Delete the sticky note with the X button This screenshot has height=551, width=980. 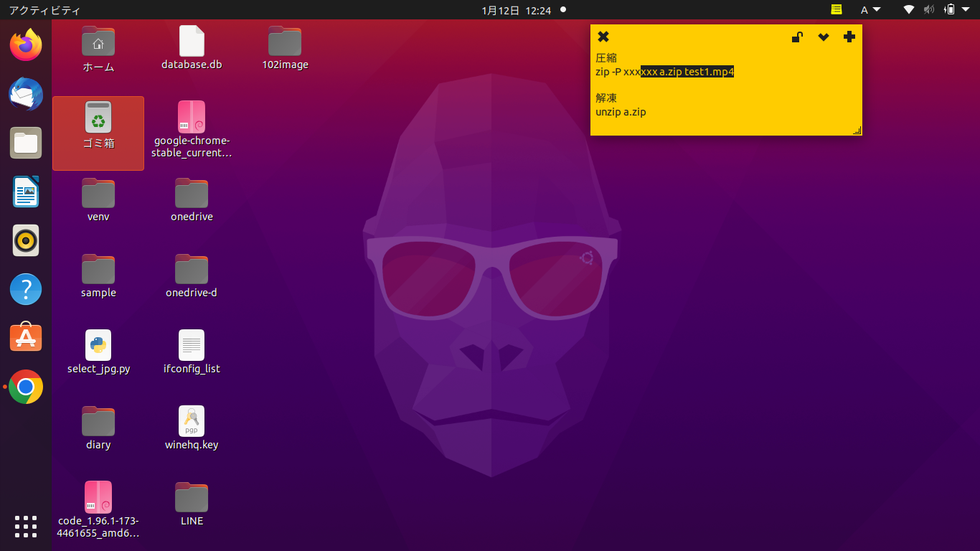click(603, 37)
